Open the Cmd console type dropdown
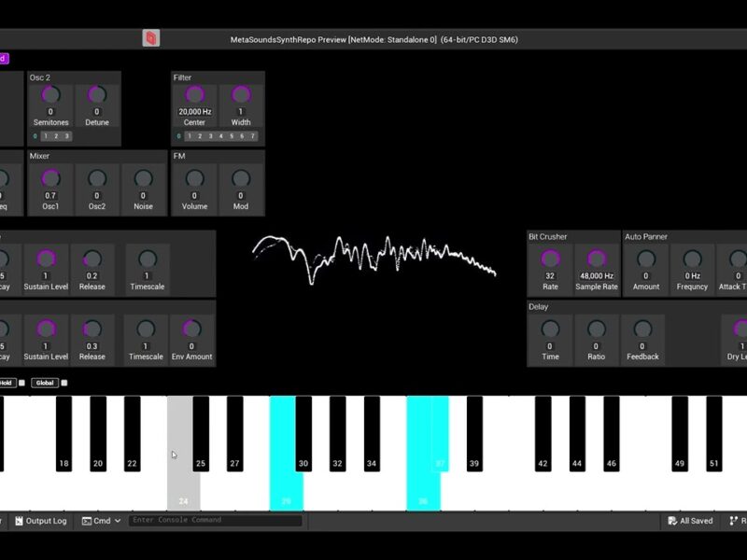Image resolution: width=747 pixels, height=560 pixels. [x=101, y=521]
